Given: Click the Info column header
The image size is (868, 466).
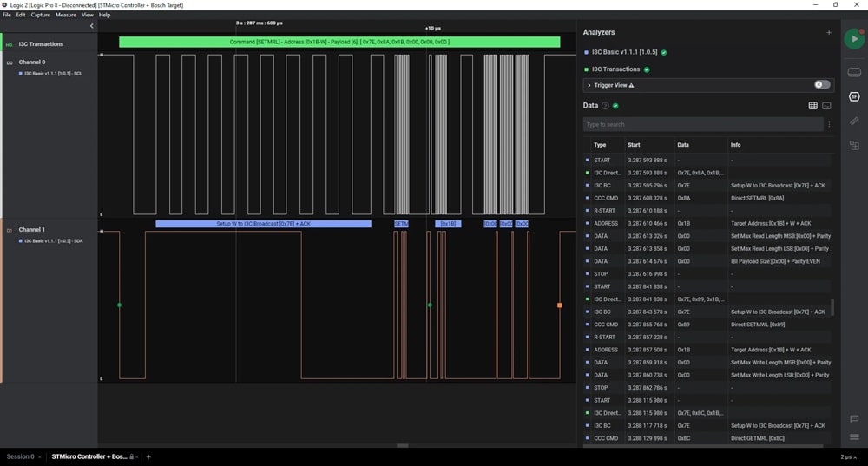Looking at the screenshot, I should pos(736,145).
